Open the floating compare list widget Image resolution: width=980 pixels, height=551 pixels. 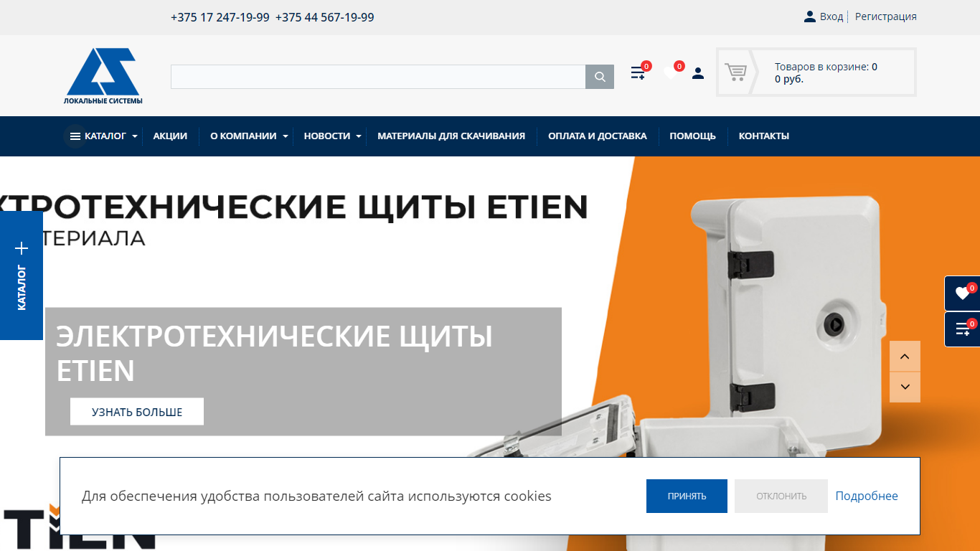[962, 329]
